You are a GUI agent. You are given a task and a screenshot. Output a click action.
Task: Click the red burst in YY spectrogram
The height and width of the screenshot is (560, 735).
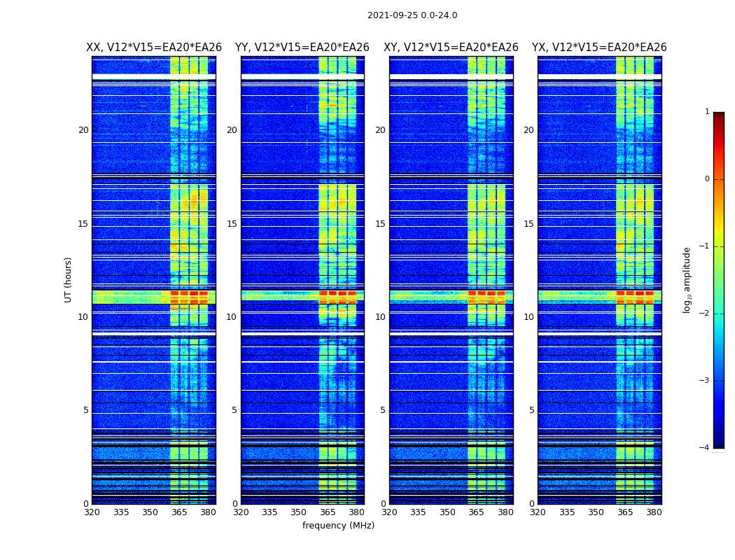[x=337, y=293]
